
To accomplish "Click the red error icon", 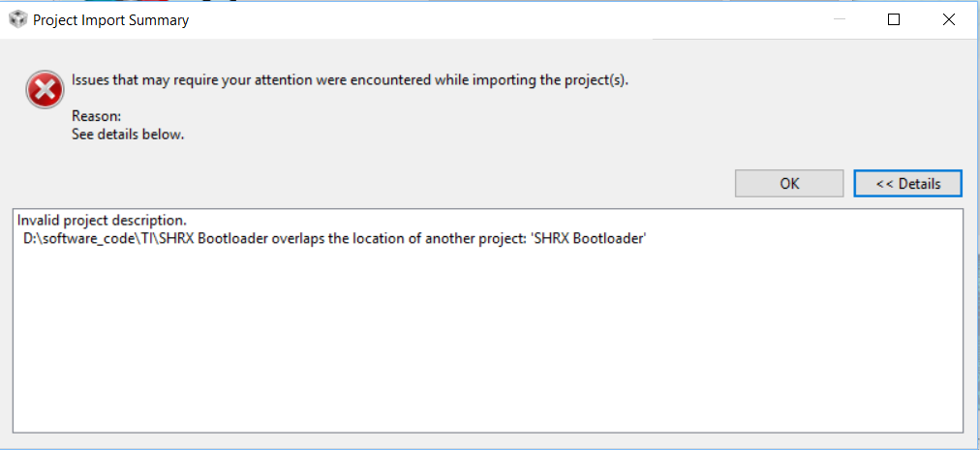I will pyautogui.click(x=43, y=92).
